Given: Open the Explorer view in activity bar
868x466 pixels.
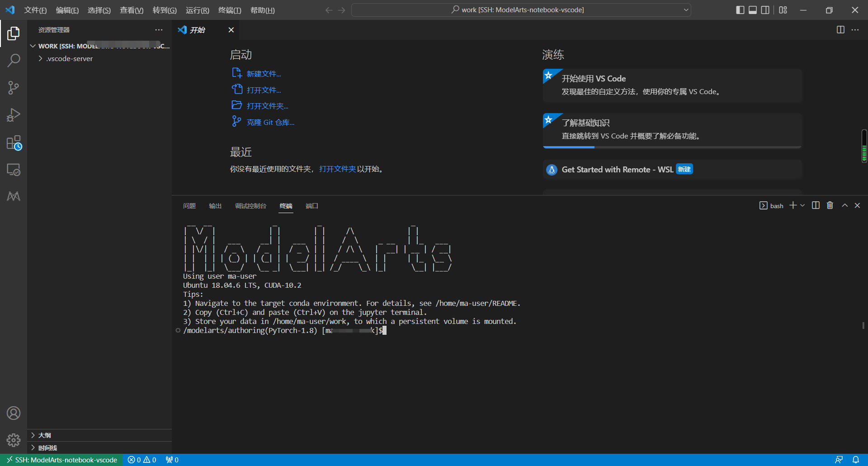Looking at the screenshot, I should 14,33.
